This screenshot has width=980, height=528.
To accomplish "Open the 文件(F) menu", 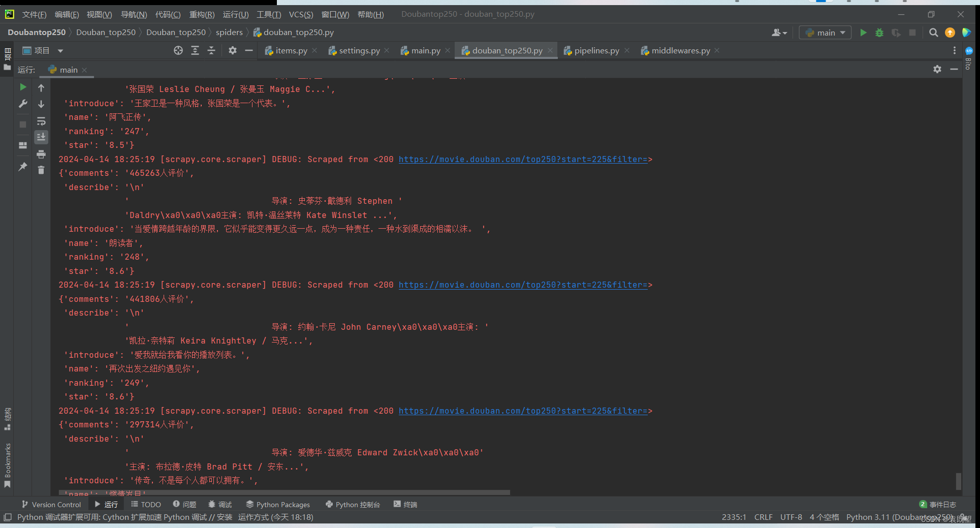I will tap(34, 14).
